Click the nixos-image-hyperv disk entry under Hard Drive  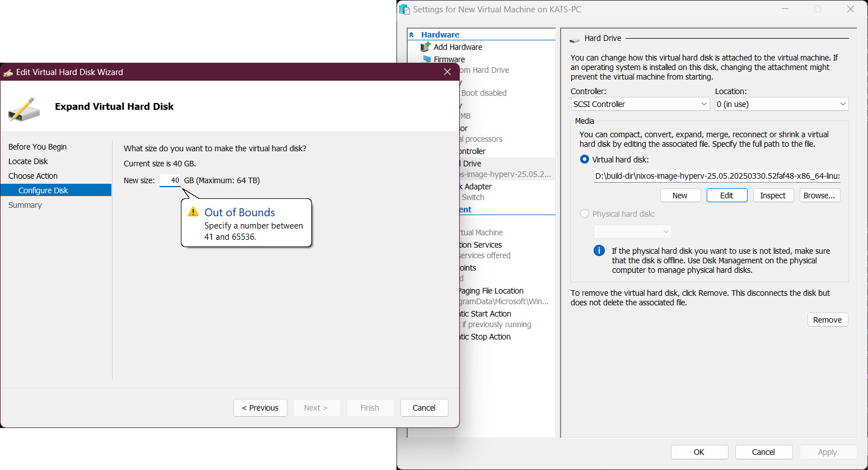coord(506,174)
